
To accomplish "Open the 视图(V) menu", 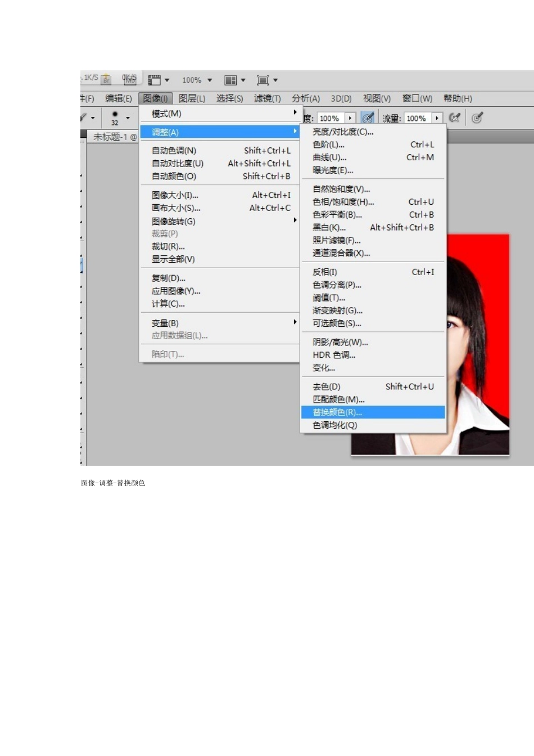I will (x=377, y=98).
